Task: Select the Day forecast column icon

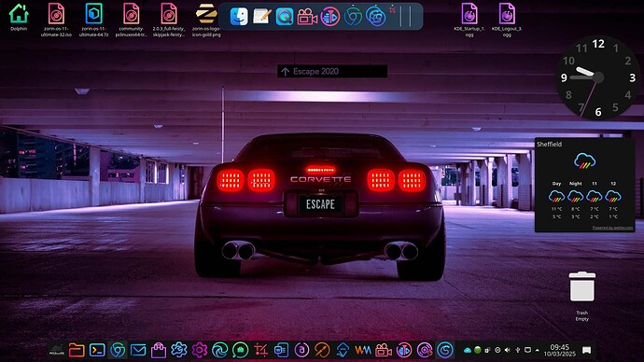Action: (556, 196)
